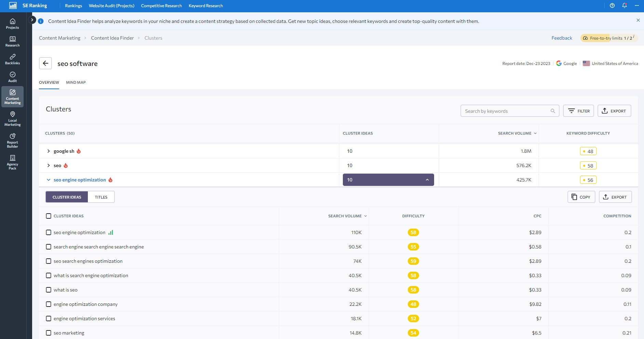The image size is (644, 339).
Task: Sort by the Keyword Difficulty header
Action: coord(588,133)
